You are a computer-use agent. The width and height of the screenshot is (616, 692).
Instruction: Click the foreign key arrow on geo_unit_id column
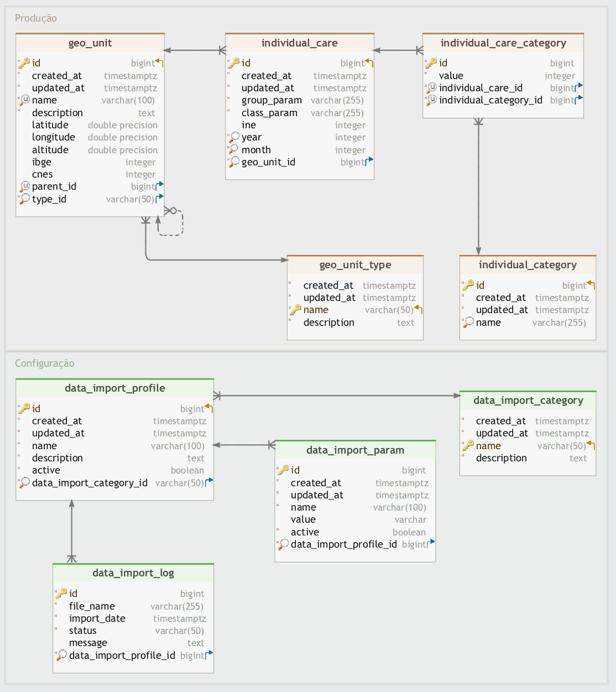tap(369, 161)
